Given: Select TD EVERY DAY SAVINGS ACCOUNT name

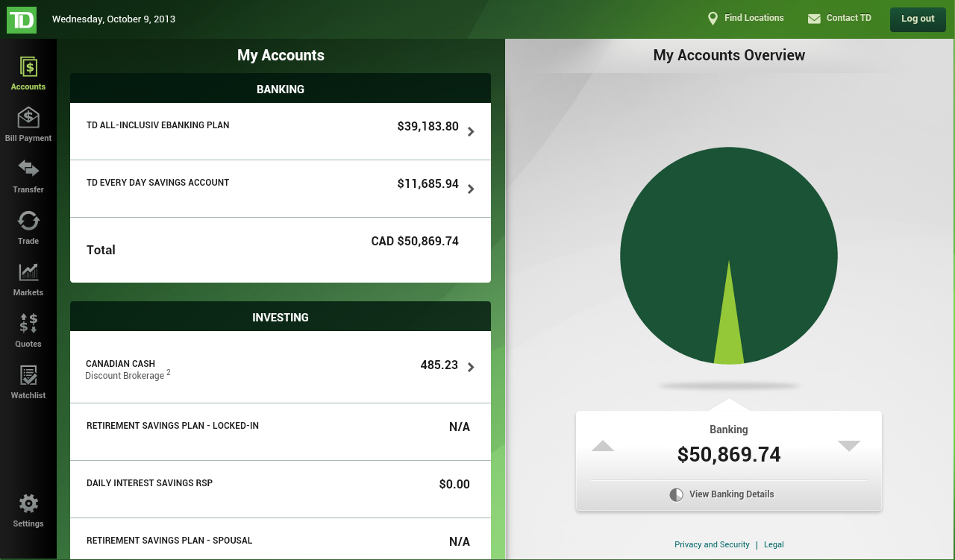Looking at the screenshot, I should (158, 183).
